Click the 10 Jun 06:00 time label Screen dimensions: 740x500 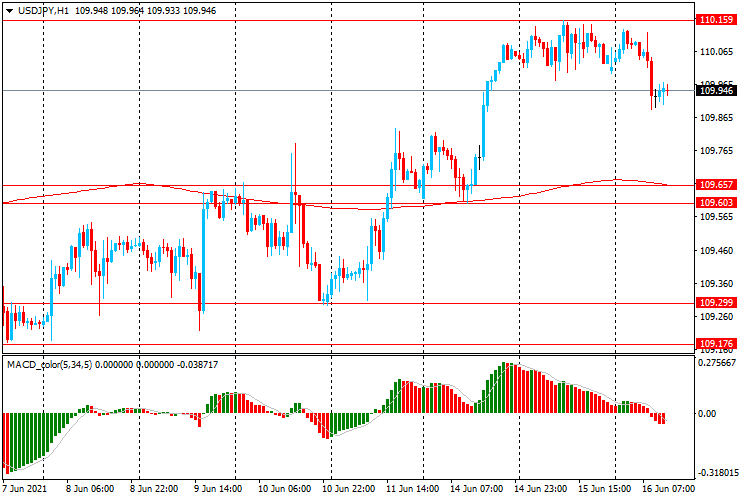coord(285,488)
